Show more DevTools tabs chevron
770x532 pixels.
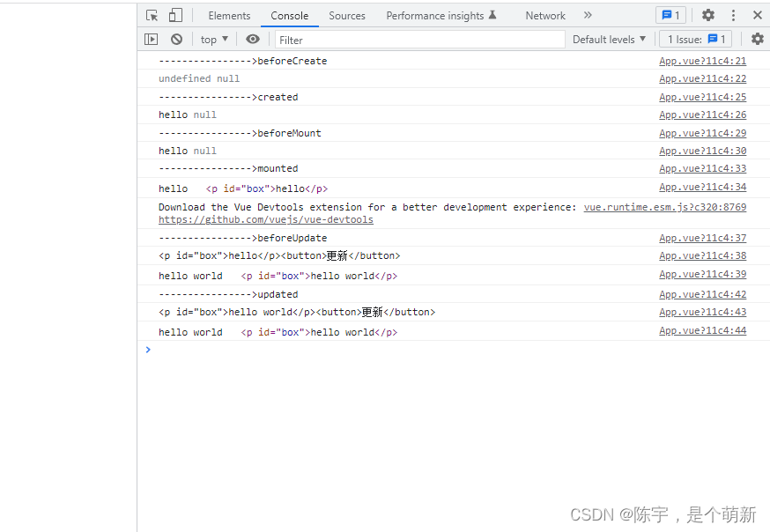tap(588, 15)
